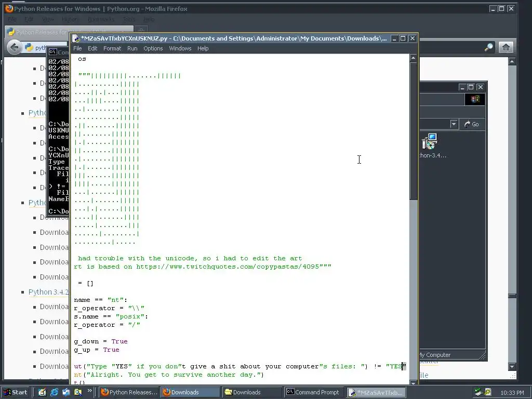
Task: Minimize the Explorer Downloads window
Action: pyautogui.click(x=462, y=87)
